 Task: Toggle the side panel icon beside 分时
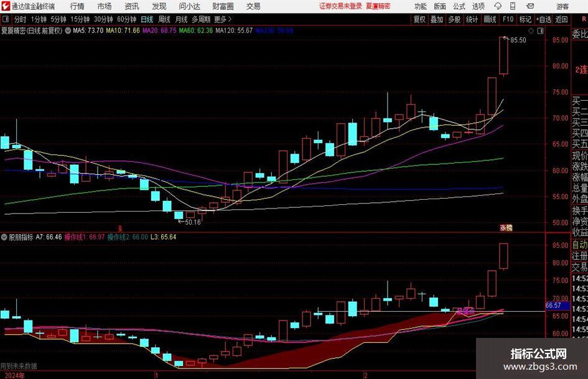5,19
